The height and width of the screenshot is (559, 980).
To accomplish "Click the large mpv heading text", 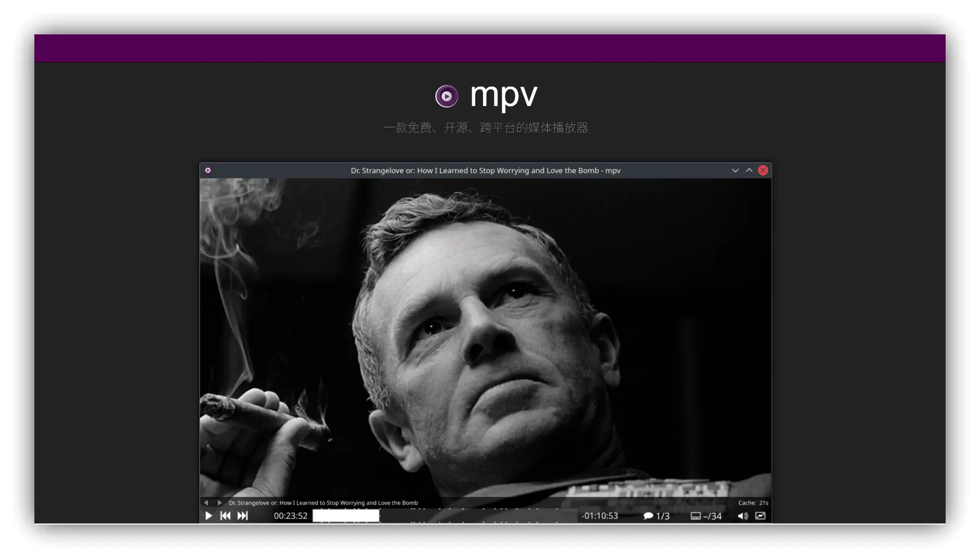I will pos(504,95).
